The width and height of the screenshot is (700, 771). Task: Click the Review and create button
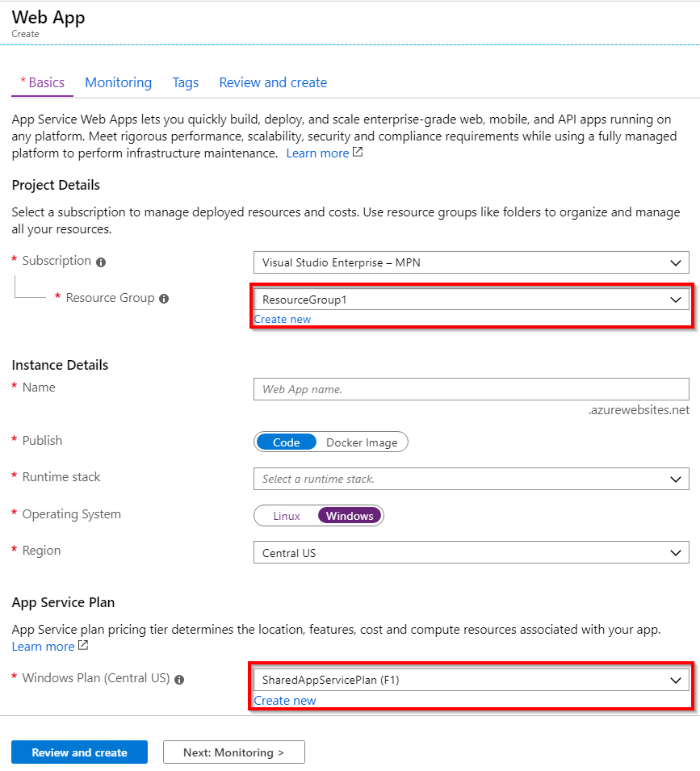[x=79, y=752]
